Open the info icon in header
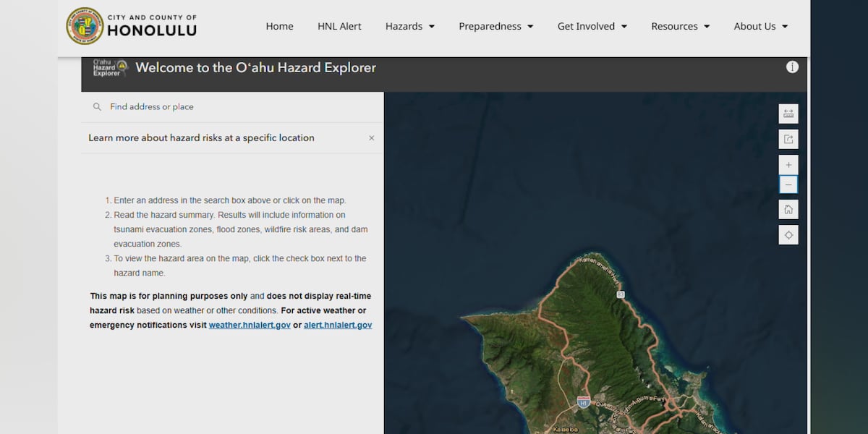 tap(792, 67)
